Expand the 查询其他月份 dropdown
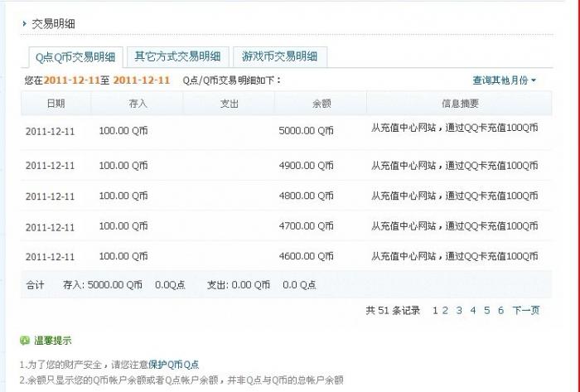This screenshot has width=580, height=392. (x=504, y=80)
